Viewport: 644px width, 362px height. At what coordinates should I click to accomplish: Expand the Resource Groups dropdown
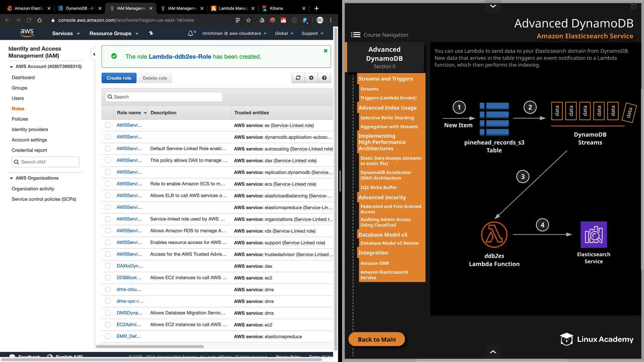click(114, 33)
